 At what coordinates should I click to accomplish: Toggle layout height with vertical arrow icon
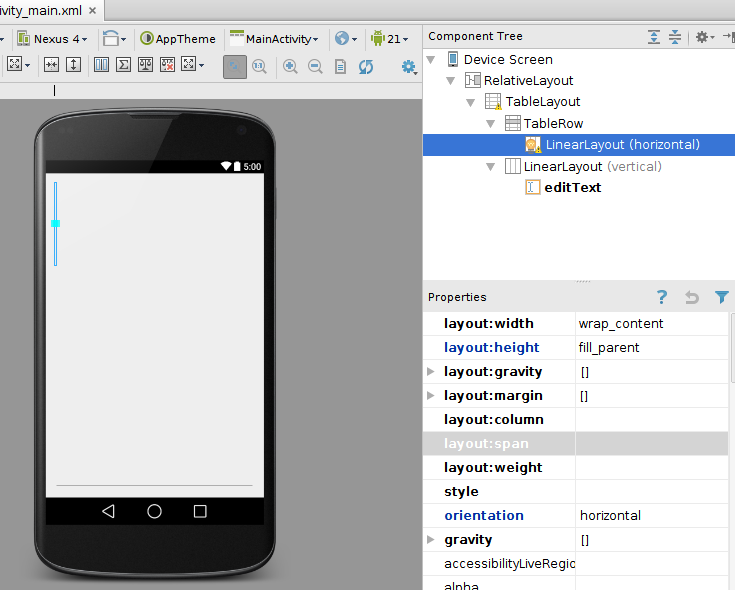pos(74,65)
